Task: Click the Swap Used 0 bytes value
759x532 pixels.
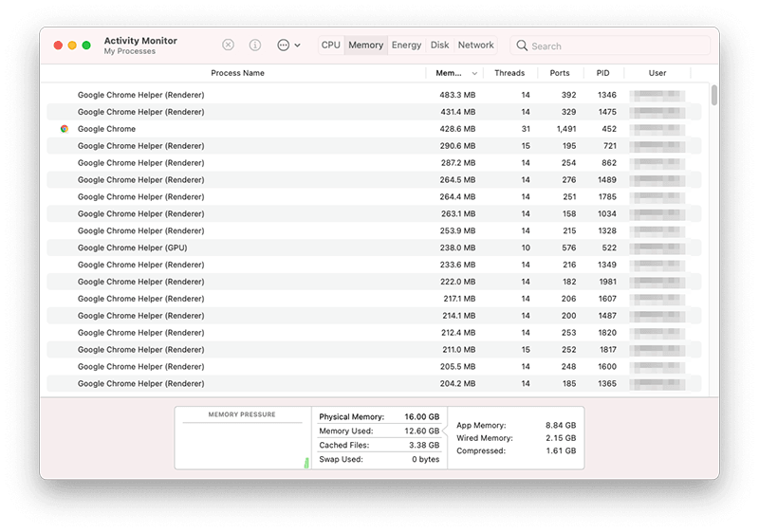Action: tap(425, 459)
